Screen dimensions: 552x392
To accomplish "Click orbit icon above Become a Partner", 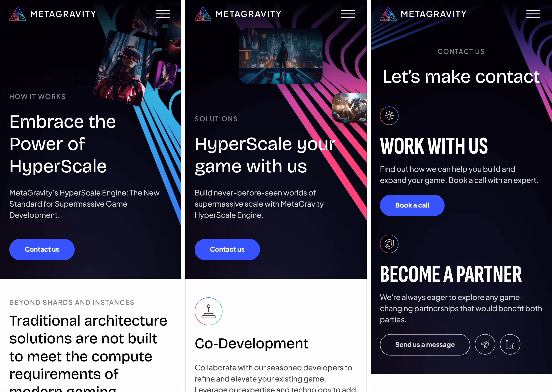I will pyautogui.click(x=389, y=244).
